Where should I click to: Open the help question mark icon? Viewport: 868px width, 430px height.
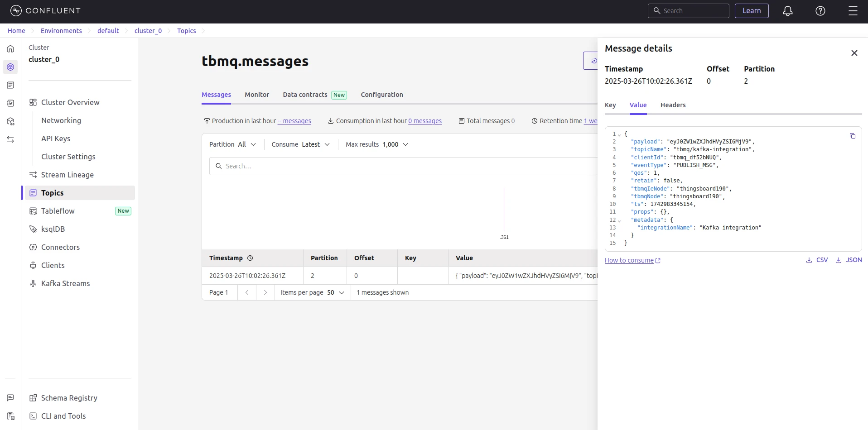click(x=820, y=11)
